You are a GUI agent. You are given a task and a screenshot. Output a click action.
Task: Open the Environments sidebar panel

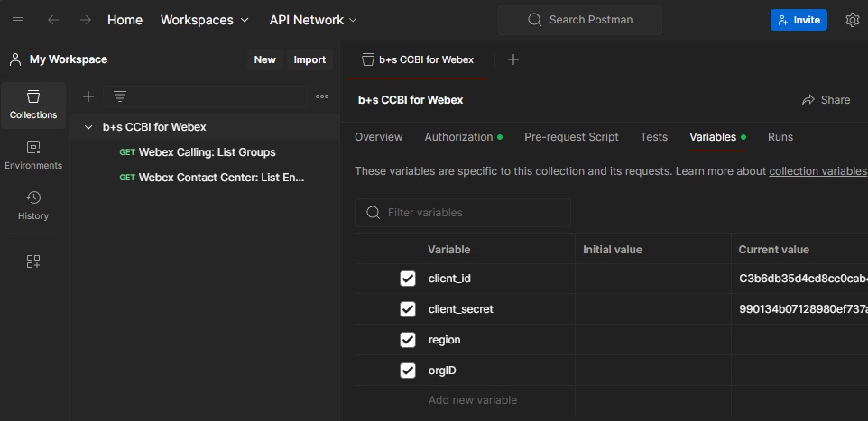coord(33,155)
